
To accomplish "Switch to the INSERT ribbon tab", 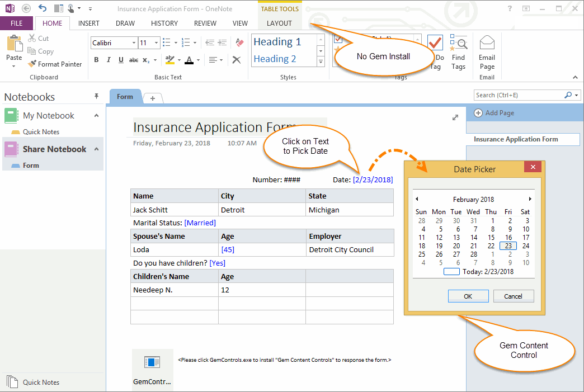I will coord(88,23).
